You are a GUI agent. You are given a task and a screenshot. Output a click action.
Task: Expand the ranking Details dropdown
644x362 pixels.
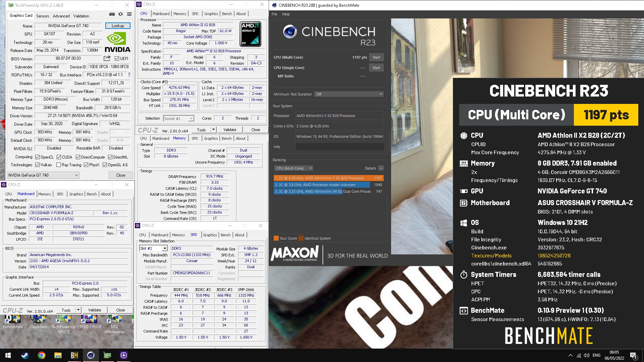pos(381,168)
